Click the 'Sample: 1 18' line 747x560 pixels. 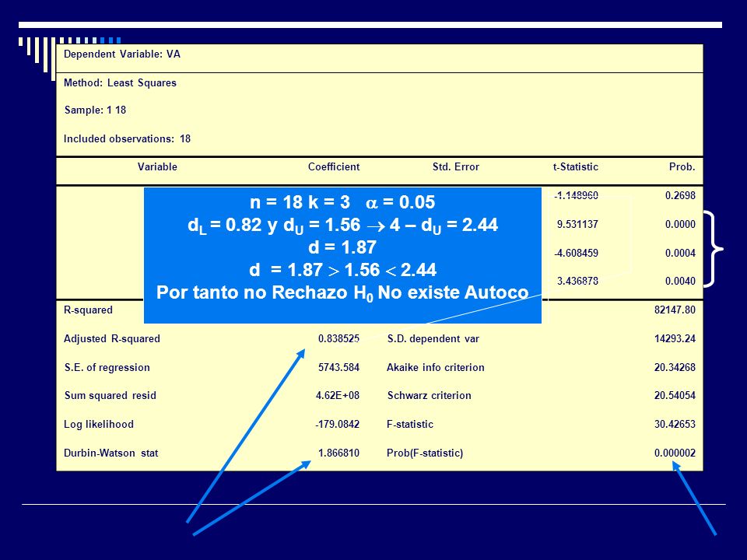(95, 110)
